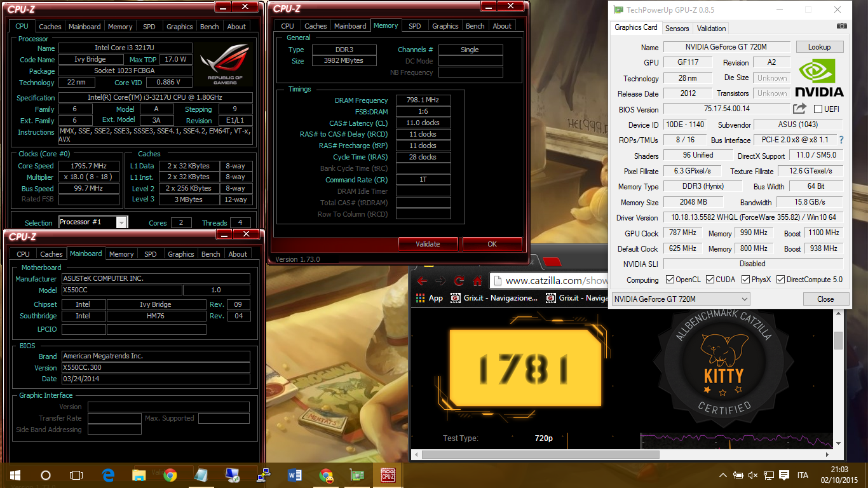Open the NVIDIA GeForce GT 720M GPU dropdown
Viewport: 868px width, 488px height.
point(681,299)
